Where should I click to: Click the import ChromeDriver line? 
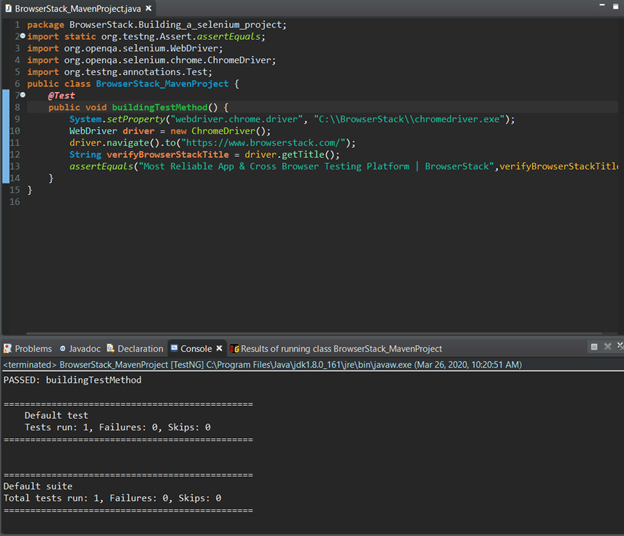[x=152, y=60]
